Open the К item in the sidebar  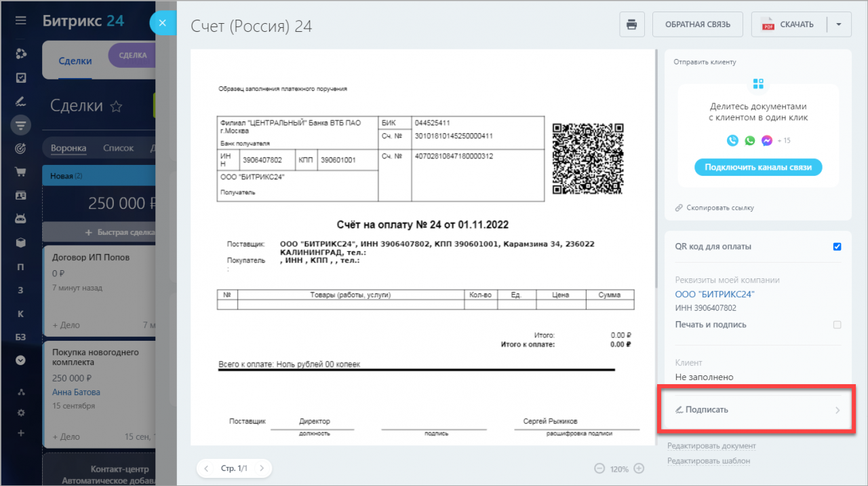[x=20, y=314]
